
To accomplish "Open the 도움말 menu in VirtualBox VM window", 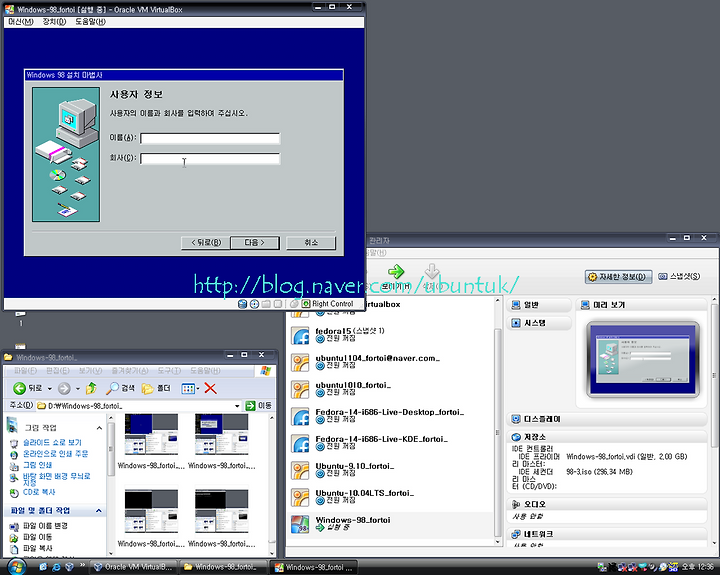I will coord(90,22).
